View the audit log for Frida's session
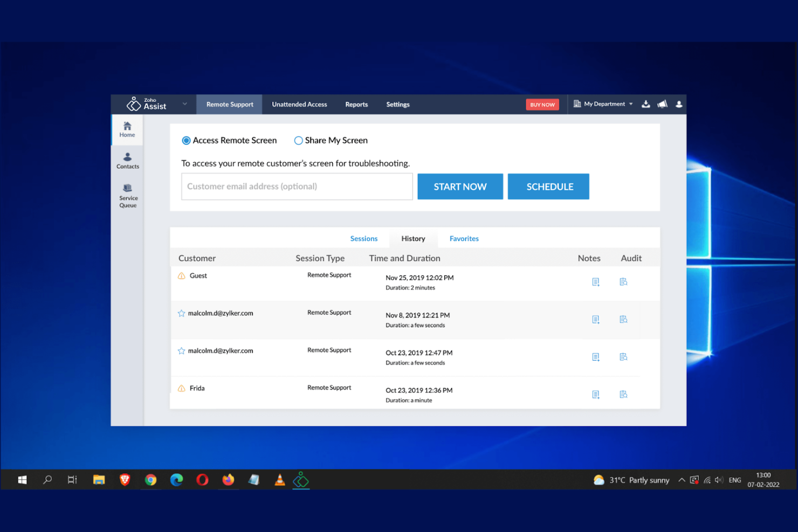The image size is (798, 532). [x=623, y=394]
